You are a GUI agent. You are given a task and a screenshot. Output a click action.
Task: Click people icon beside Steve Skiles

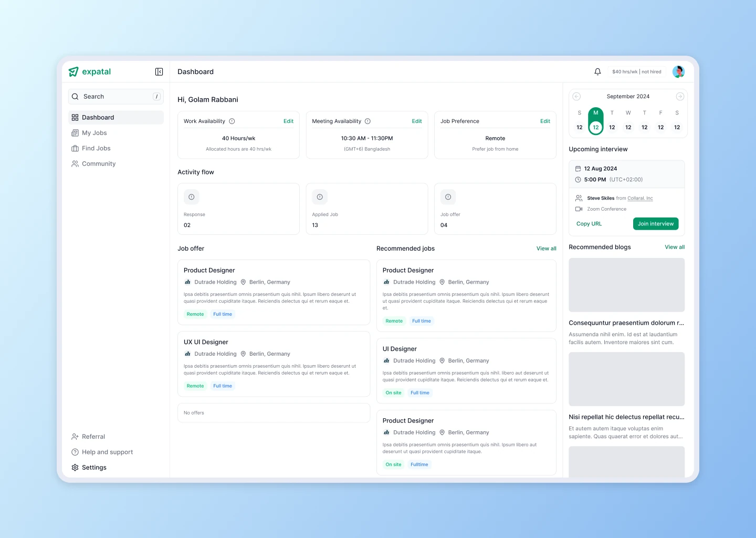[579, 198]
